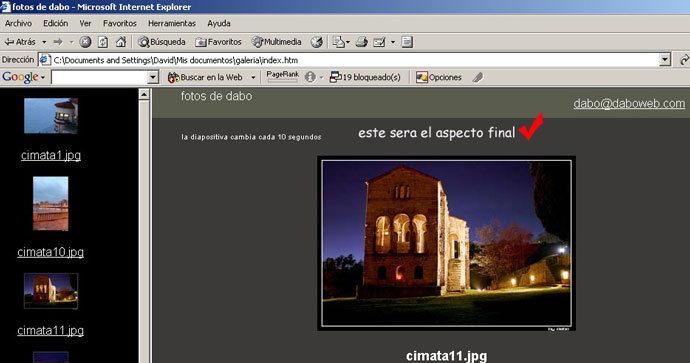Select the cimata11.jpg thumbnail image
The width and height of the screenshot is (690, 363).
[x=51, y=291]
